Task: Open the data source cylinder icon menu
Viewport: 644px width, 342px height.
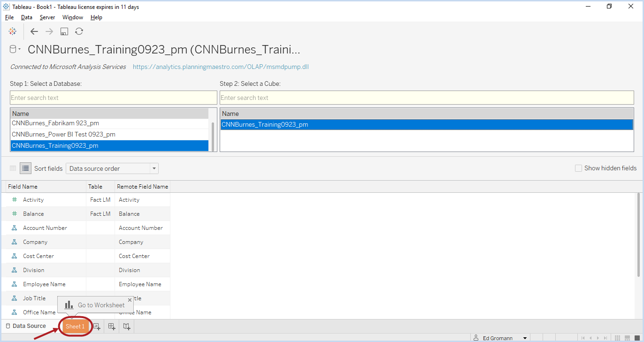Action: pyautogui.click(x=15, y=49)
